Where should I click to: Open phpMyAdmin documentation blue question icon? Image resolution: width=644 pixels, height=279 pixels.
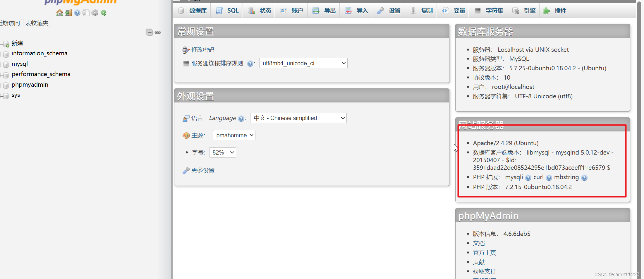(x=77, y=13)
